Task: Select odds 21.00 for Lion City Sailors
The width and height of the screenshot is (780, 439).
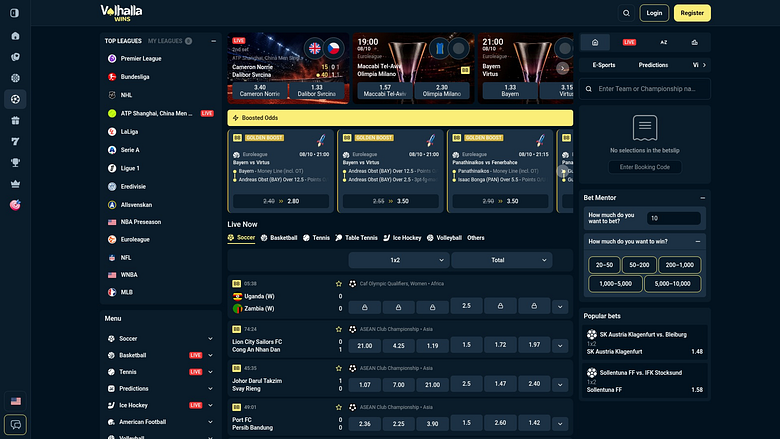Action: tap(365, 346)
